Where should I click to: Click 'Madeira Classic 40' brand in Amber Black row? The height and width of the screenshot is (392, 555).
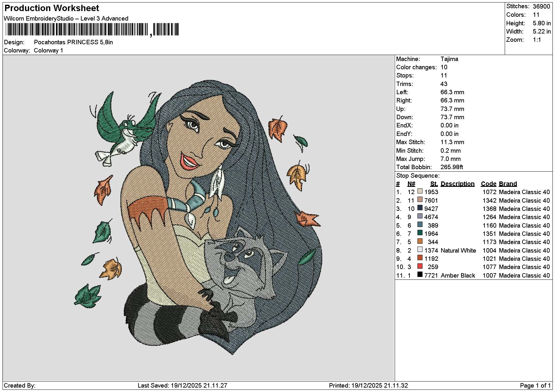coord(524,276)
